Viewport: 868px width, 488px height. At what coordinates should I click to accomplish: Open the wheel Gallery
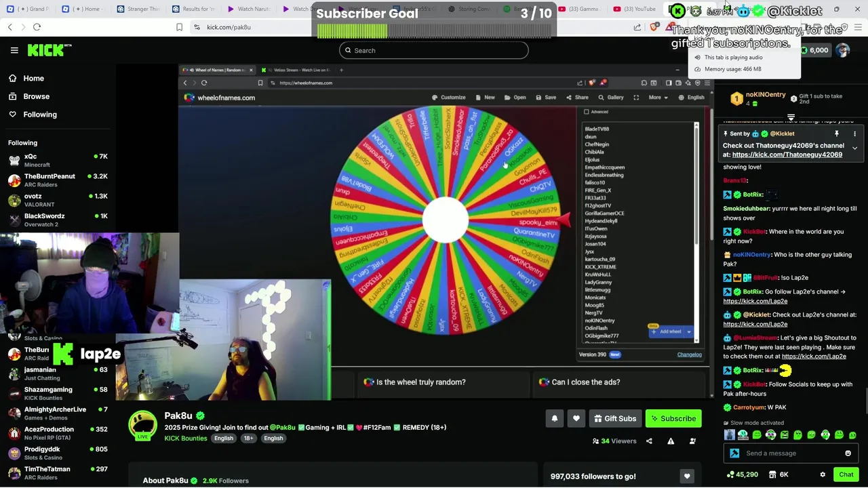(611, 98)
